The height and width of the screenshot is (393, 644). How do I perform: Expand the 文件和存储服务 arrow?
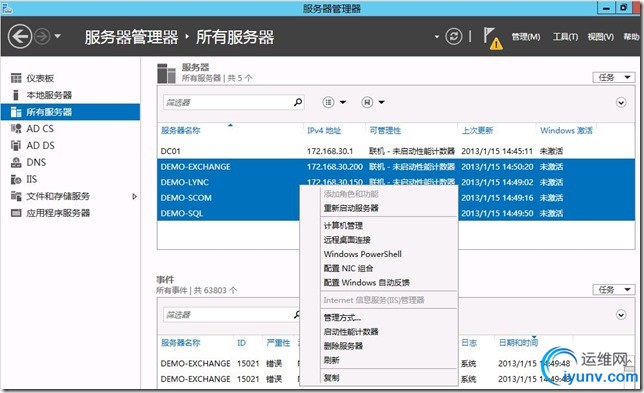(134, 196)
